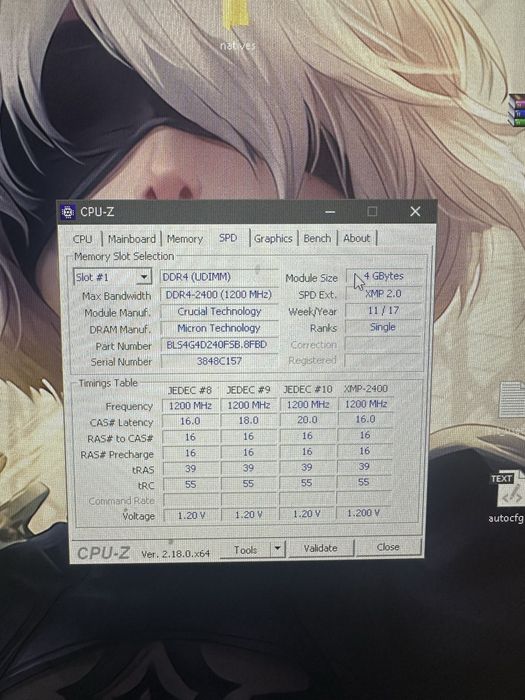Open the stacked books archive desktop icon

tap(517, 109)
